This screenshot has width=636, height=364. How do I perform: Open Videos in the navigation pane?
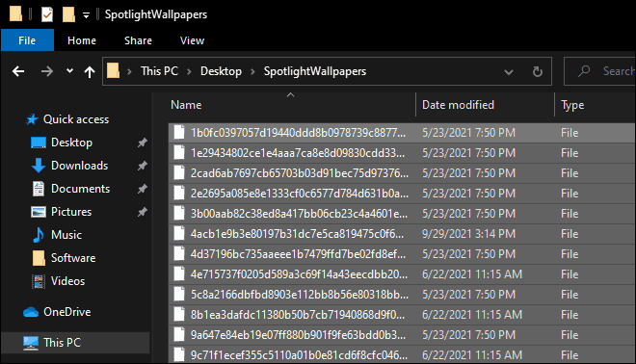click(x=67, y=281)
